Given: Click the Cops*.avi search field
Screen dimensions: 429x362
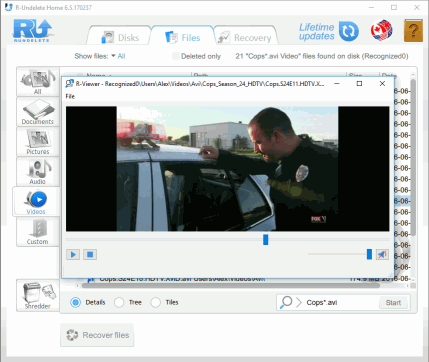Looking at the screenshot, I should coord(340,303).
